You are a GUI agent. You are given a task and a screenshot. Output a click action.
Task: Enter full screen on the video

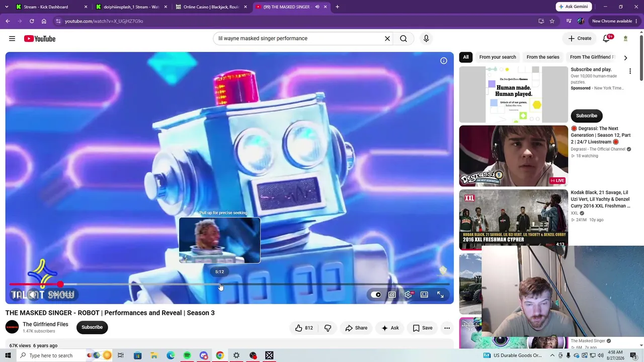440,295
